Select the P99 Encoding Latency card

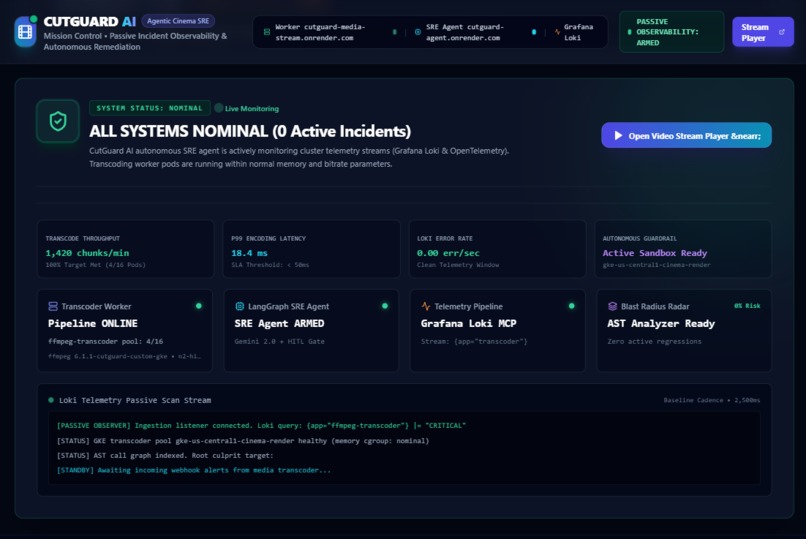coord(312,249)
